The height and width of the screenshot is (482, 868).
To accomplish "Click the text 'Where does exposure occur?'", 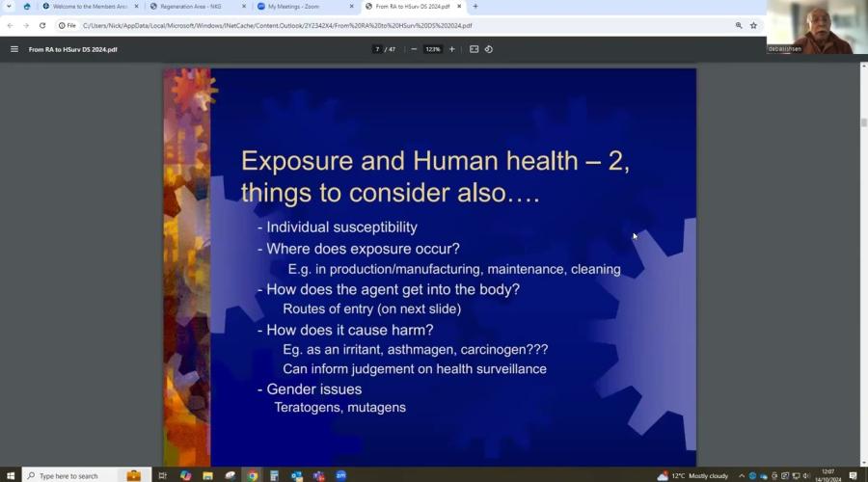I will (364, 249).
